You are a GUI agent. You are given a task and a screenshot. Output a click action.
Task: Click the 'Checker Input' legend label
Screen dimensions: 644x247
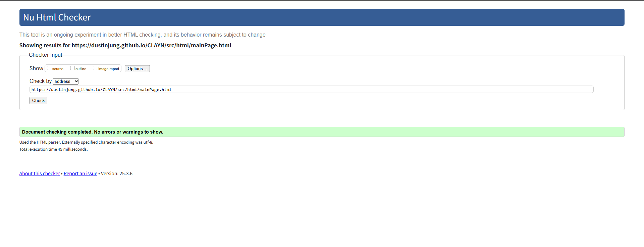tap(45, 55)
